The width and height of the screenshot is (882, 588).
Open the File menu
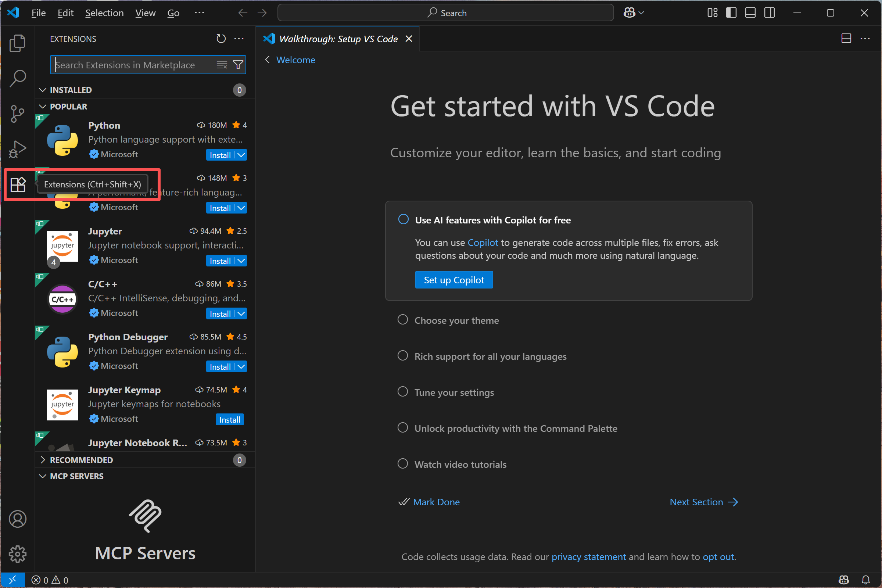point(38,13)
